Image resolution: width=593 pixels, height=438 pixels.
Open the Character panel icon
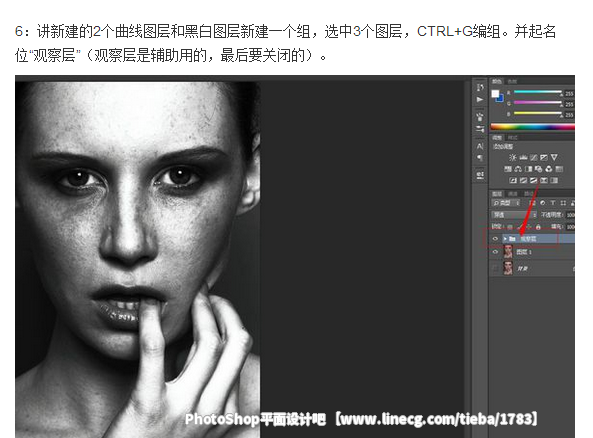[x=480, y=146]
